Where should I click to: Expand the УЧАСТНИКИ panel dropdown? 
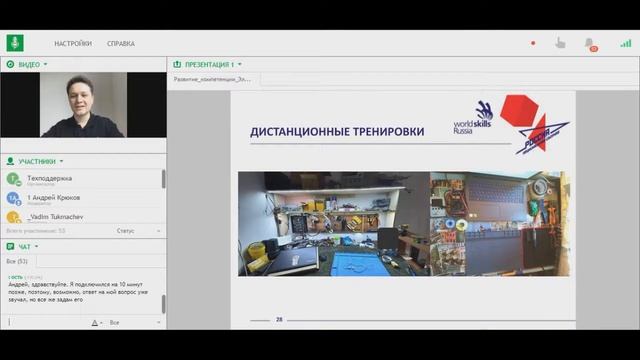pos(61,161)
